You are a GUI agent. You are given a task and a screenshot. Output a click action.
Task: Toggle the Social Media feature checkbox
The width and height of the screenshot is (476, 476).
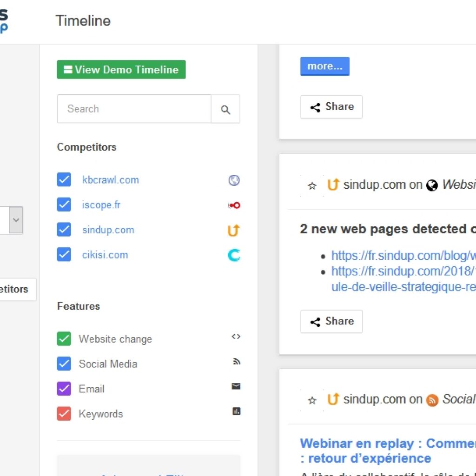[64, 364]
